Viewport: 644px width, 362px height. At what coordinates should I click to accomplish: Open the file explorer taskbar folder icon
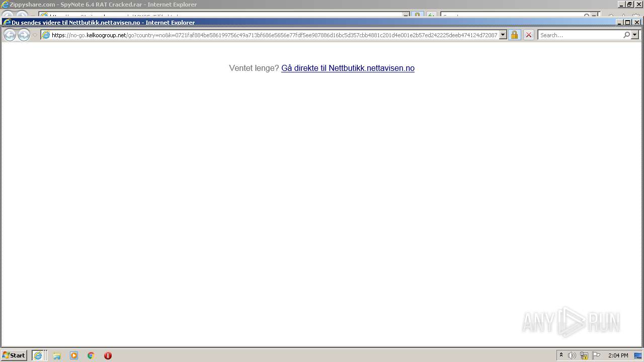point(57,355)
